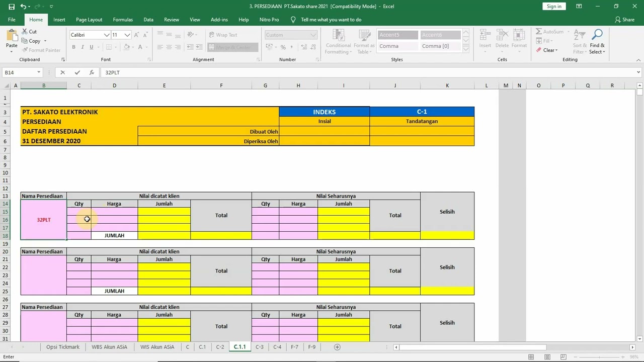Image resolution: width=644 pixels, height=362 pixels.
Task: Collapse the ribbon with the chevron
Action: pos(638,59)
